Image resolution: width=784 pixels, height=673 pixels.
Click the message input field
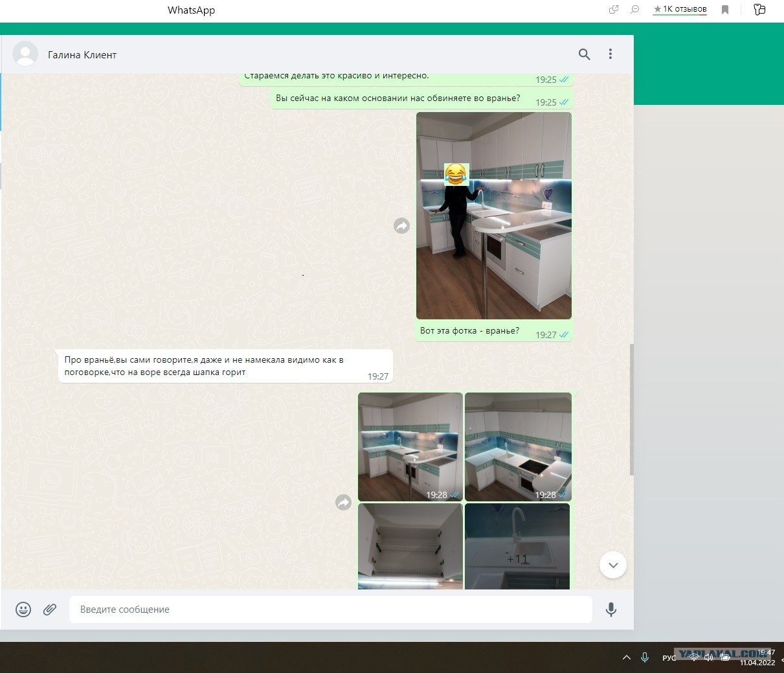(331, 610)
